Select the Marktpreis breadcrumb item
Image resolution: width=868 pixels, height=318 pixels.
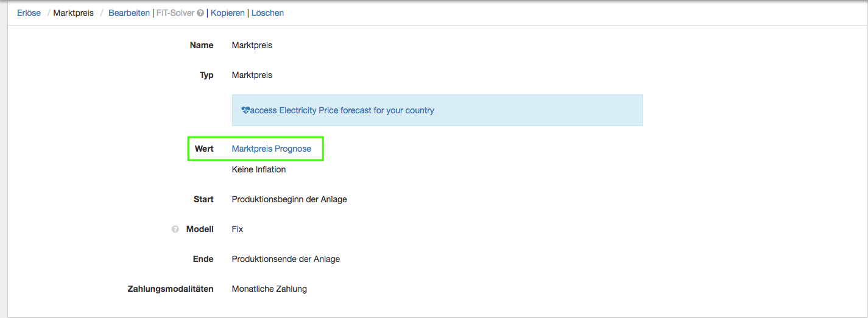point(73,13)
